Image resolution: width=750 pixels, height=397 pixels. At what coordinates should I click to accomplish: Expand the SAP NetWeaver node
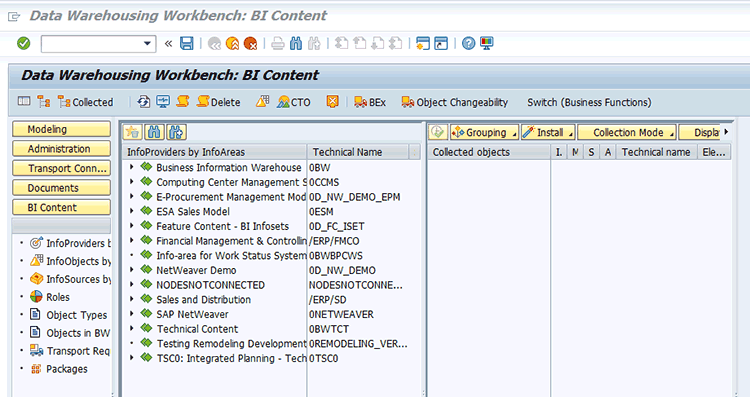coord(132,314)
